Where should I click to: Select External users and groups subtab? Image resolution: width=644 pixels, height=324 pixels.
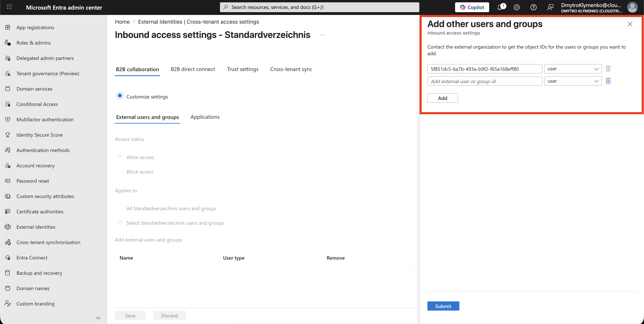tap(148, 117)
